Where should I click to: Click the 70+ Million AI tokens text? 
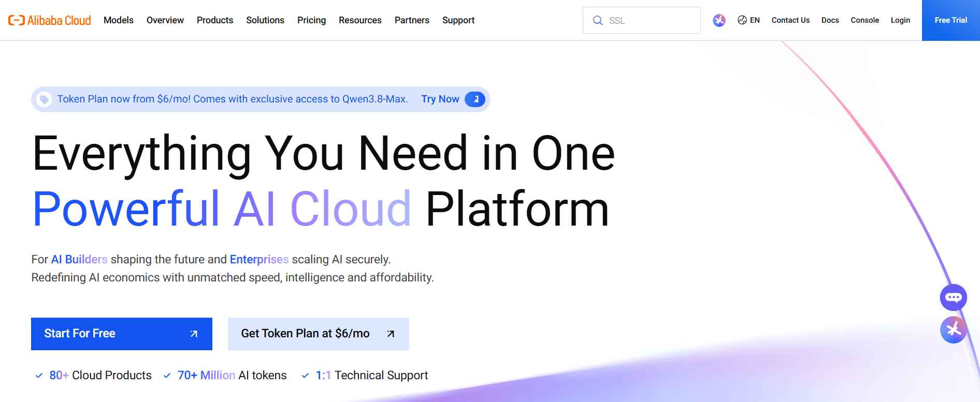click(x=232, y=375)
